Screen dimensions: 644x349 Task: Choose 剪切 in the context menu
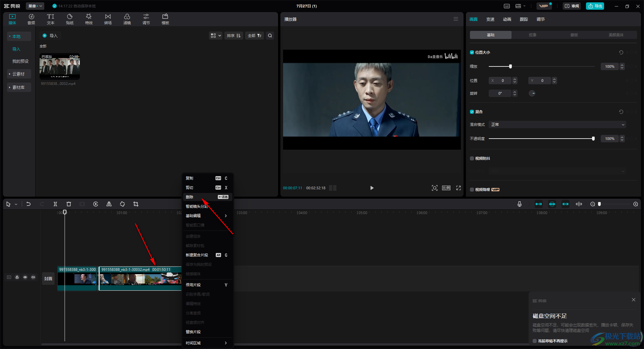(x=207, y=188)
